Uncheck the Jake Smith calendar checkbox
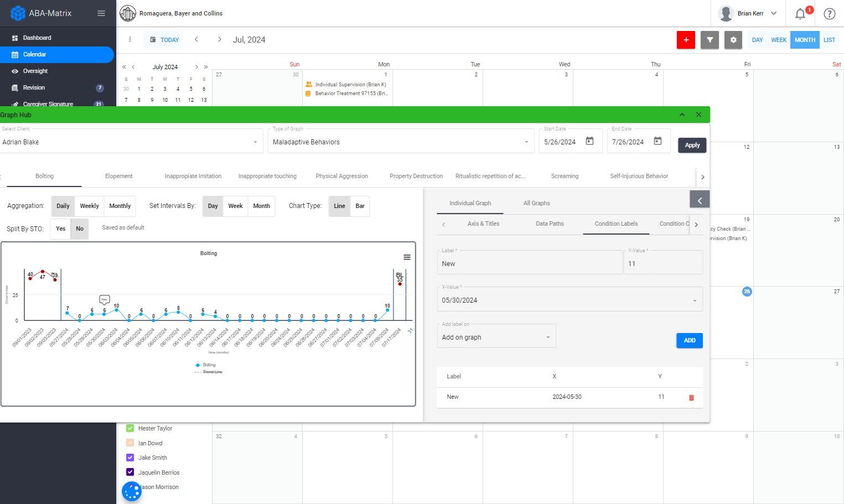This screenshot has height=504, width=844. tap(130, 458)
